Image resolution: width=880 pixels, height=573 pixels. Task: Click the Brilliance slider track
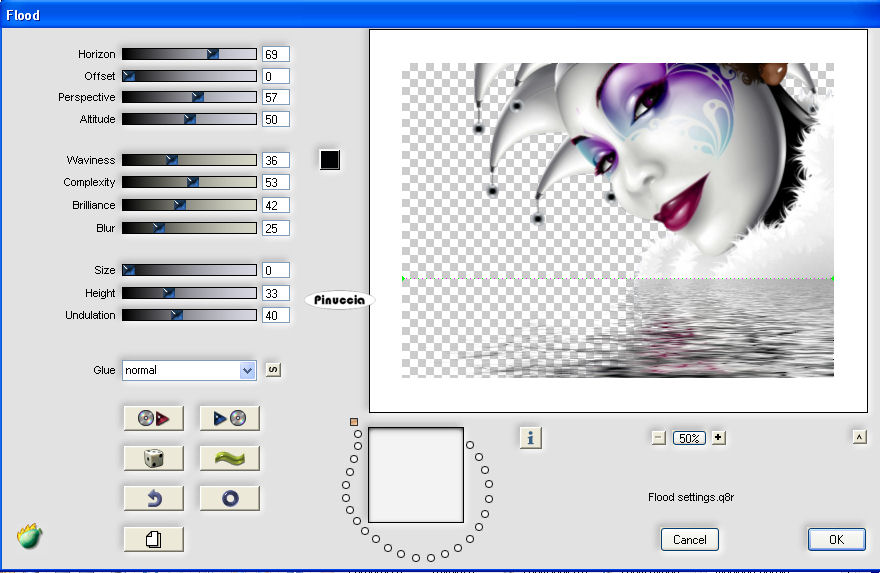click(x=189, y=205)
